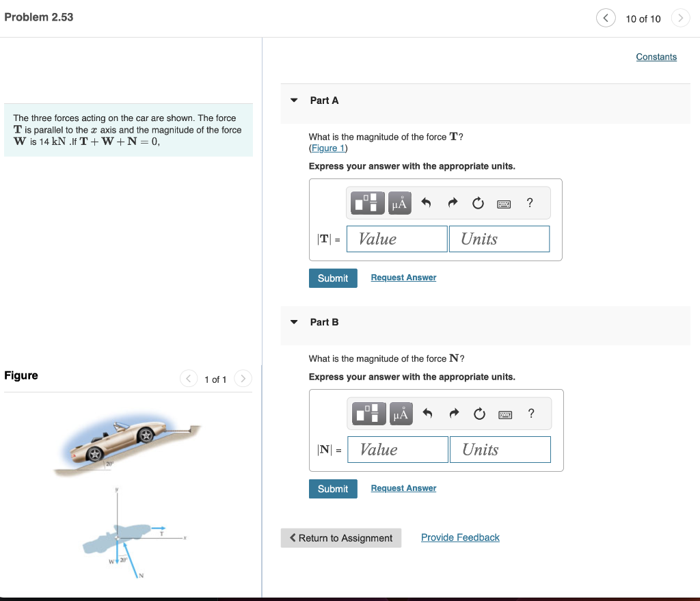This screenshot has height=601, width=700.
Task: Click the next figure chevron
Action: tap(243, 378)
